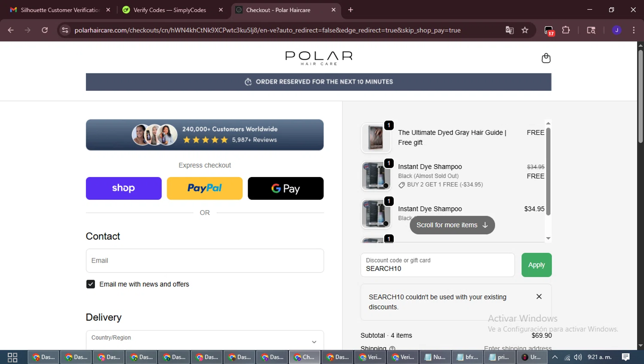Open the Windows notification center icon
Screen dimensions: 644x364
(626, 357)
